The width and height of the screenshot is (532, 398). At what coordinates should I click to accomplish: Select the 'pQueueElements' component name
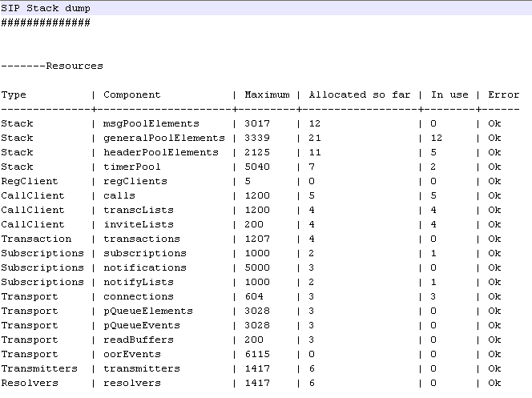(148, 312)
